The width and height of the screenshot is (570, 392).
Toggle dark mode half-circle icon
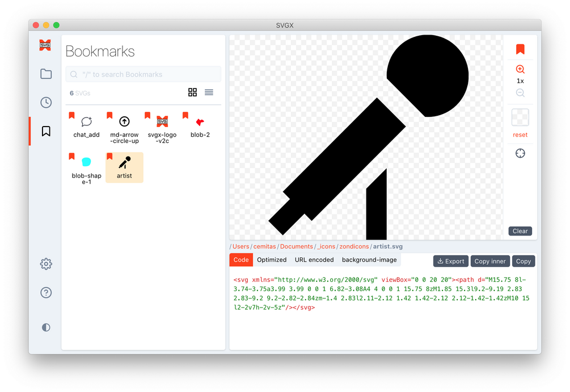point(46,327)
